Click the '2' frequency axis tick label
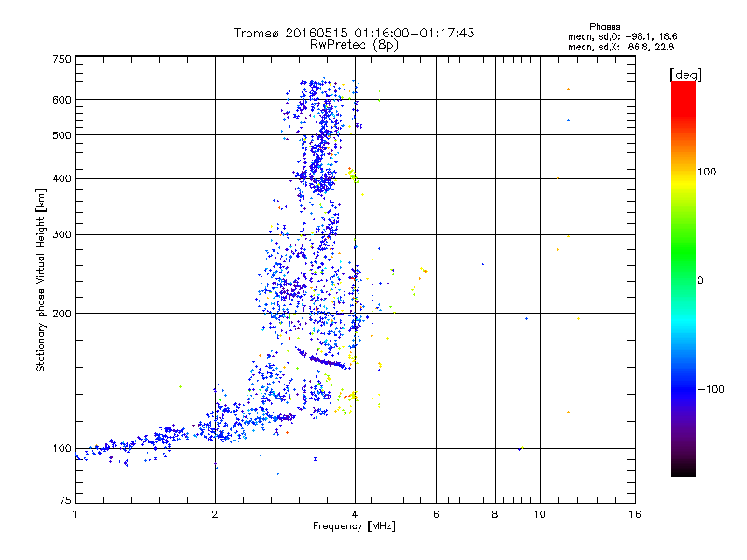The width and height of the screenshot is (747, 560). click(x=215, y=514)
